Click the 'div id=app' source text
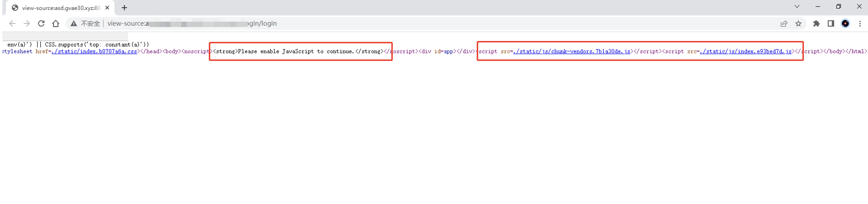This screenshot has height=204, width=868. (437, 51)
